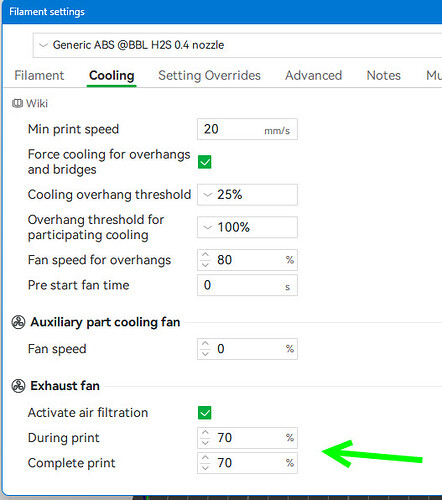Disable Activate air filtration checkbox

pos(205,413)
